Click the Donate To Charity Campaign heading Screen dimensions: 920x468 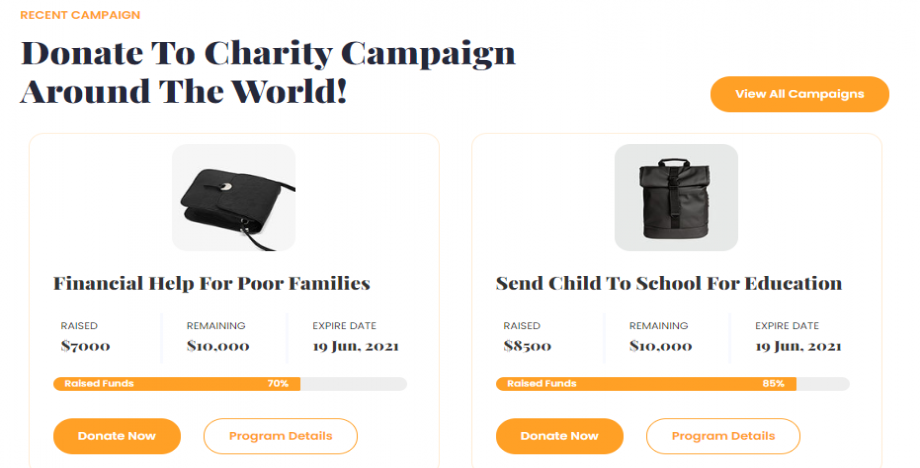point(268,72)
